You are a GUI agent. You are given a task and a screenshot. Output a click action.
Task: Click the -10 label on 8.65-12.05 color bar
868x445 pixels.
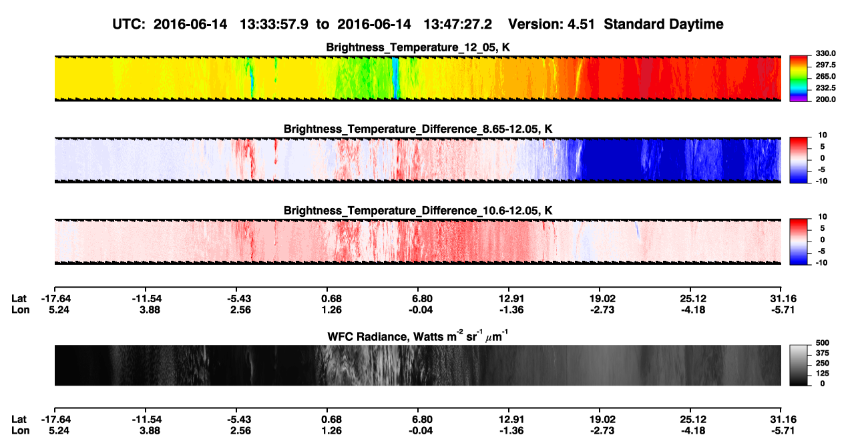[822, 181]
